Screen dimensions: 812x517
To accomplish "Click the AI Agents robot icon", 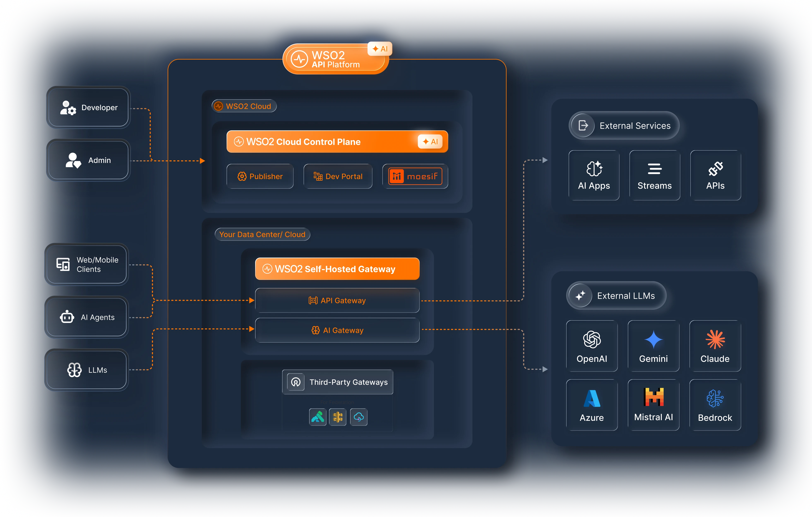I will [x=67, y=317].
